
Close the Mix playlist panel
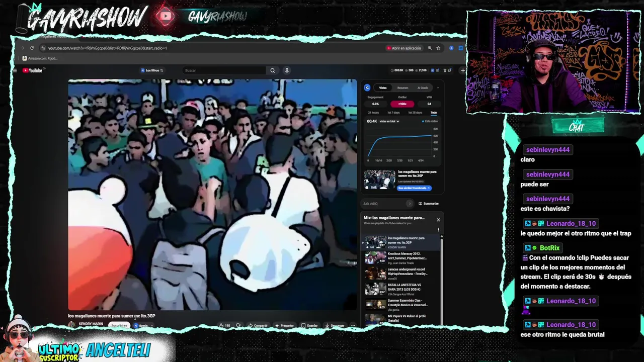tap(438, 220)
